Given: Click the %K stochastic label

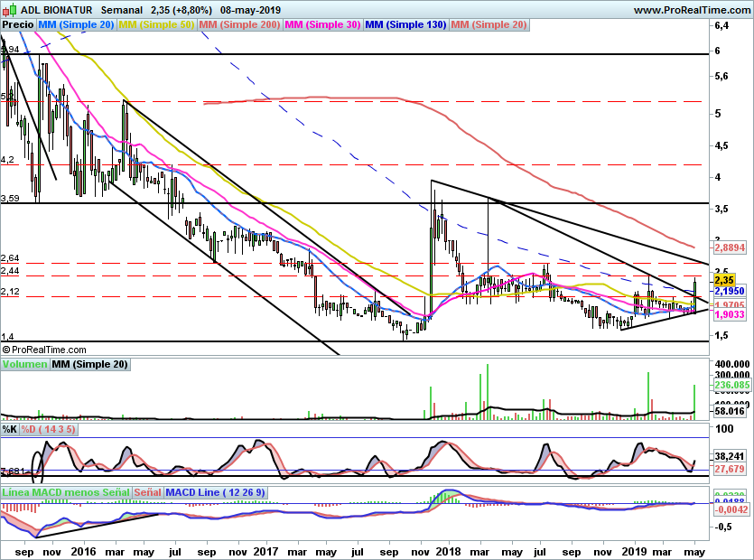Looking at the screenshot, I should tap(10, 429).
